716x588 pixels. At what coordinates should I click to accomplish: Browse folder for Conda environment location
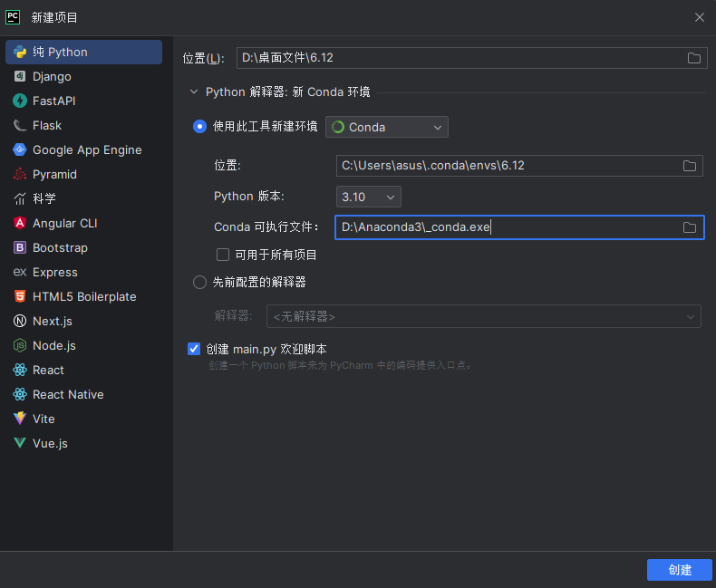coord(690,166)
